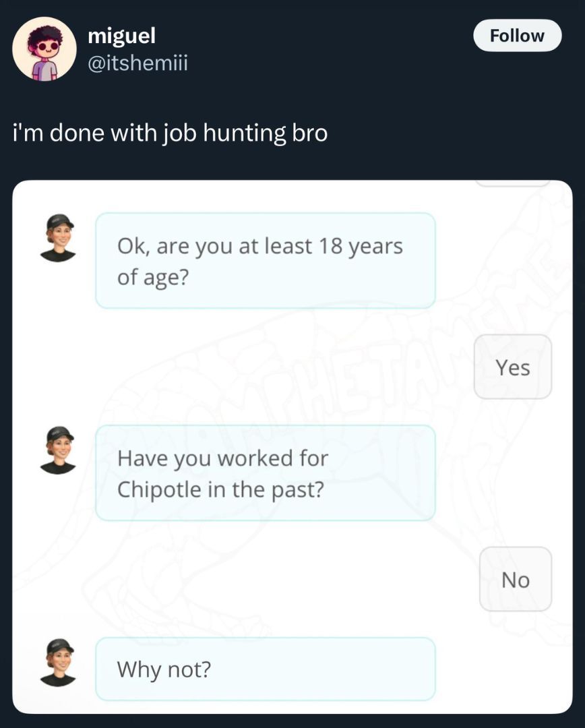The height and width of the screenshot is (728, 585).
Task: Click the 'worked for Chipotle' message bubble
Action: pos(266,473)
